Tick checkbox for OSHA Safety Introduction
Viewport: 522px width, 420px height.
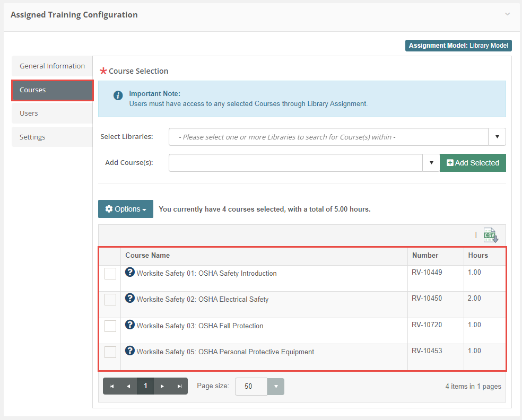point(110,274)
